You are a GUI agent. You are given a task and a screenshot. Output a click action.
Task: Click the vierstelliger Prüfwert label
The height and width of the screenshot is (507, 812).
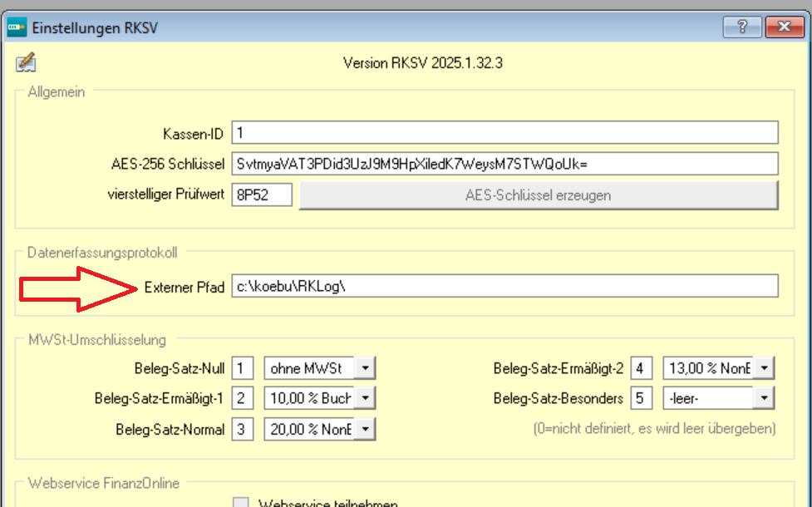click(x=166, y=194)
